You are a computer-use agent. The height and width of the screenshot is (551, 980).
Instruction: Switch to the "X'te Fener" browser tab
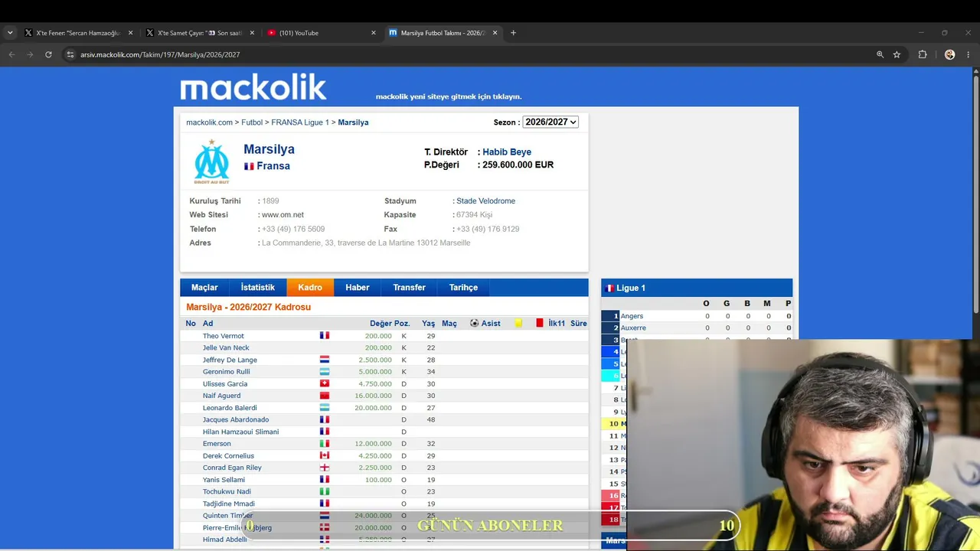point(79,33)
